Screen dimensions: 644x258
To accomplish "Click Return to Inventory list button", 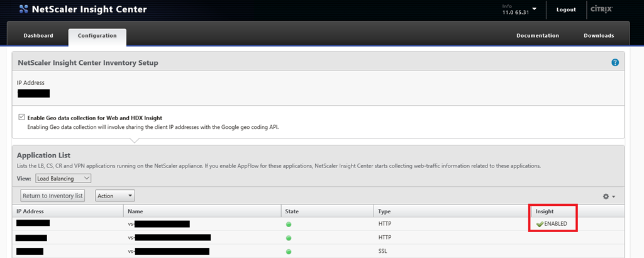I will 53,196.
